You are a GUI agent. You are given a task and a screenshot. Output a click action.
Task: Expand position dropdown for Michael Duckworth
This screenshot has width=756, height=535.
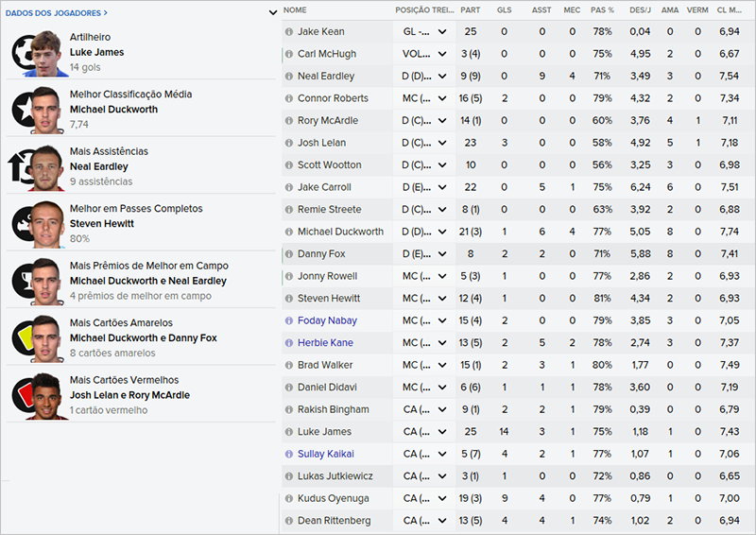tap(441, 232)
